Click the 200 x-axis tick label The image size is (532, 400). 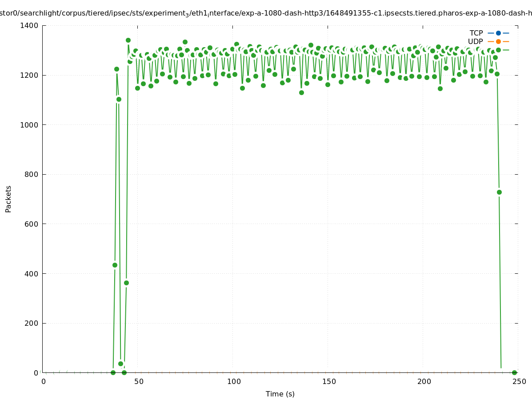424,381
